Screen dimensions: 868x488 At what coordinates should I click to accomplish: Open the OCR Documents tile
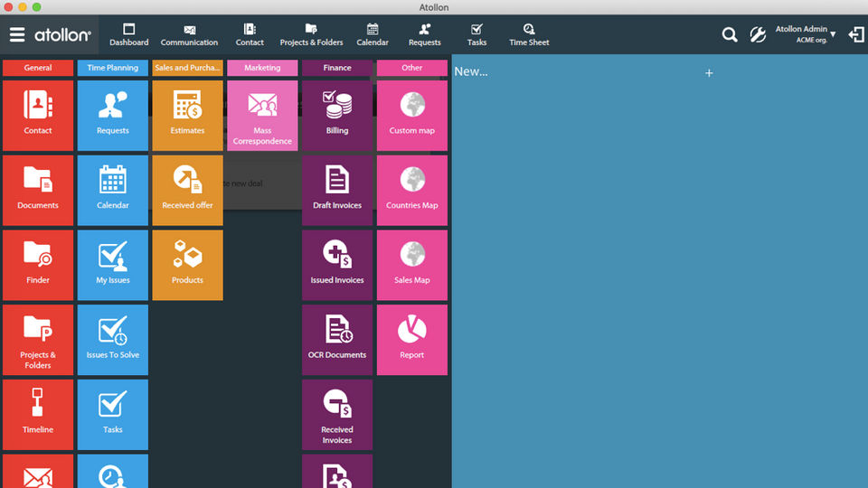pyautogui.click(x=337, y=340)
